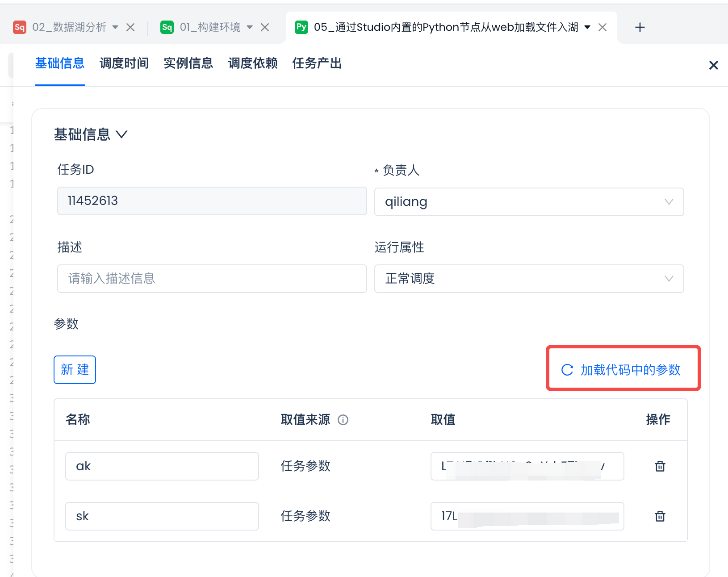This screenshot has height=577, width=728.
Task: Click info icon beside 取值来源
Action: point(343,420)
